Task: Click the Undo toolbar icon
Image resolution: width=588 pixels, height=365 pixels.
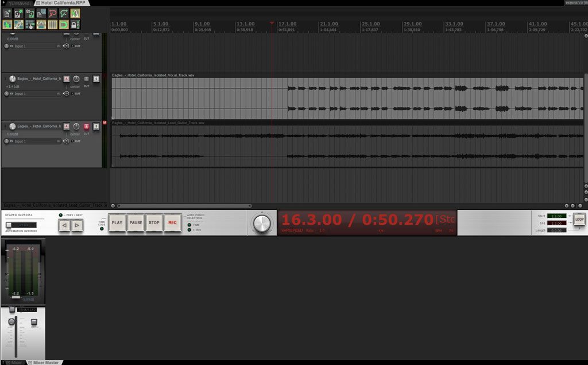Action: (x=52, y=13)
